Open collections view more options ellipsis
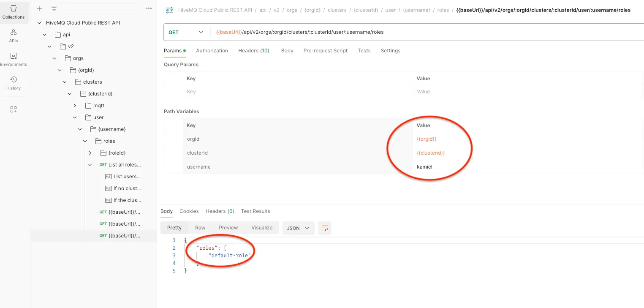 (x=149, y=8)
